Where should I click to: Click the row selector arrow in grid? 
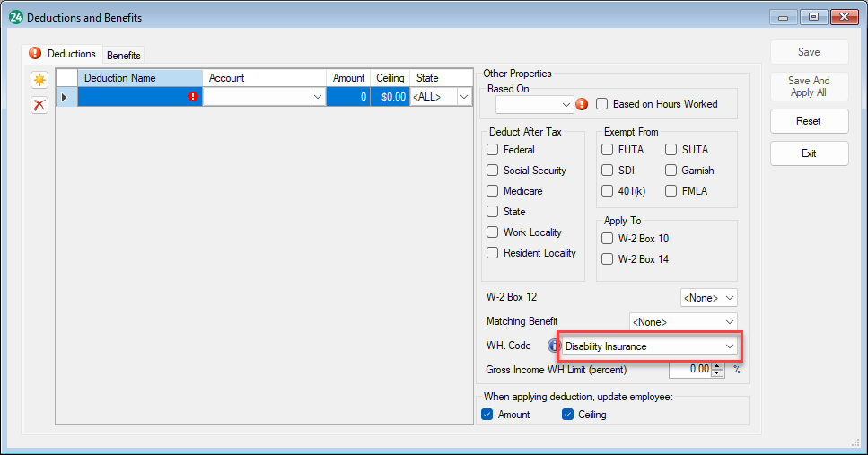[64, 97]
